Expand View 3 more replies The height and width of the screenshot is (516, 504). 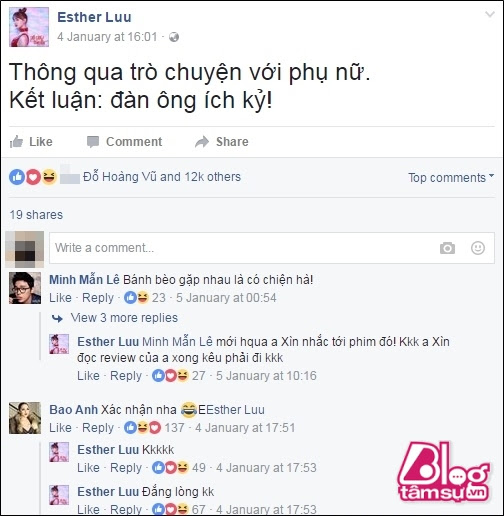click(x=124, y=318)
